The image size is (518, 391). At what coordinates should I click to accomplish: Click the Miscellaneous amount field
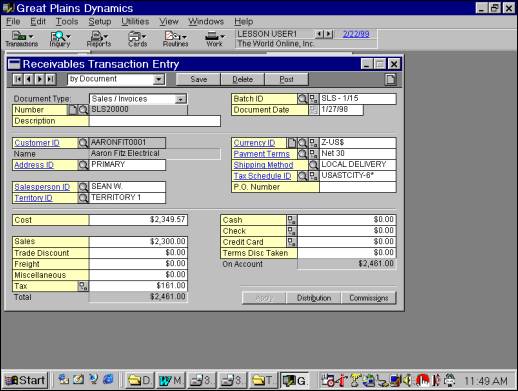tap(138, 275)
